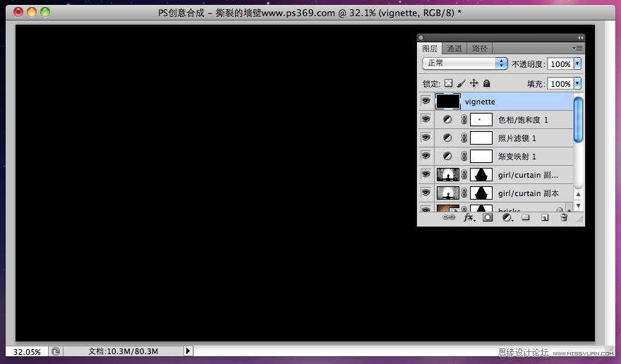This screenshot has height=364, width=621.
Task: Select the 照片滤镜 1 layer name
Action: pos(517,138)
